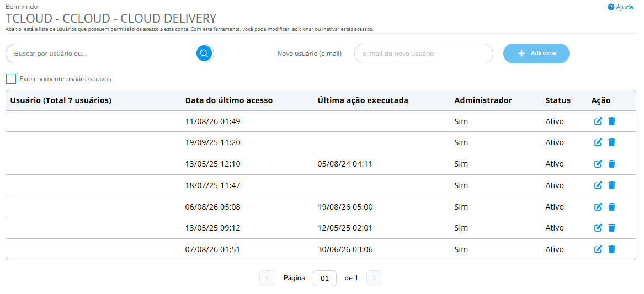Click the Data do último acesso header
Image resolution: width=644 pixels, height=294 pixels.
(x=229, y=100)
